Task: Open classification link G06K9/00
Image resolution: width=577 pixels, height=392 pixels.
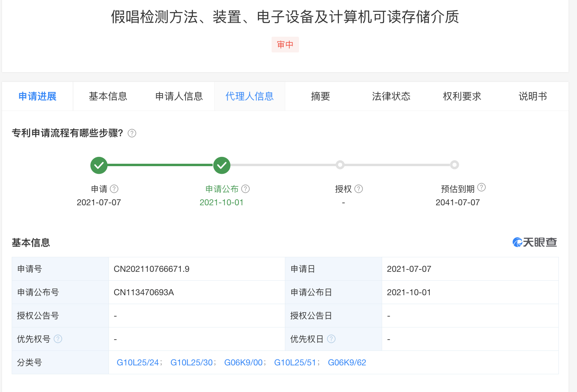Action: click(243, 363)
